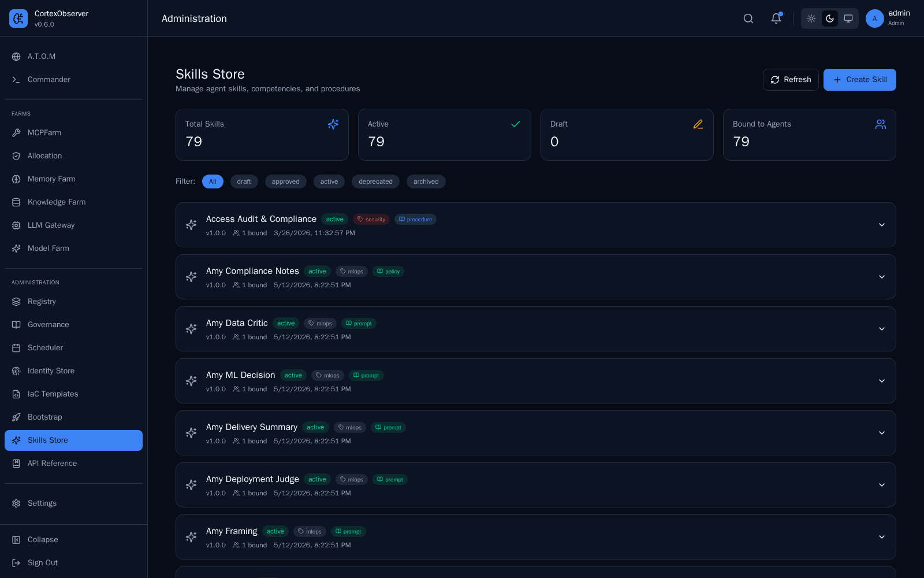
Task: Filter skills by draft
Action: (244, 181)
